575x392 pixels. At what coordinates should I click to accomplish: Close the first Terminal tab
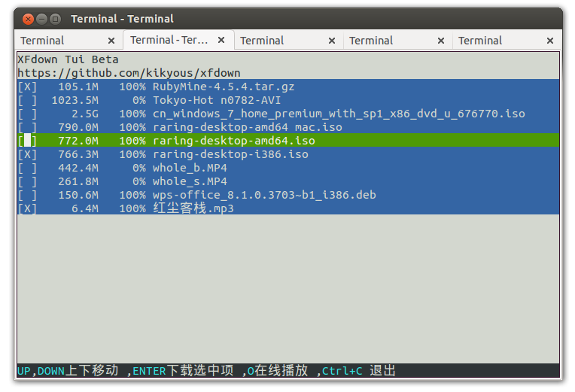coord(111,41)
